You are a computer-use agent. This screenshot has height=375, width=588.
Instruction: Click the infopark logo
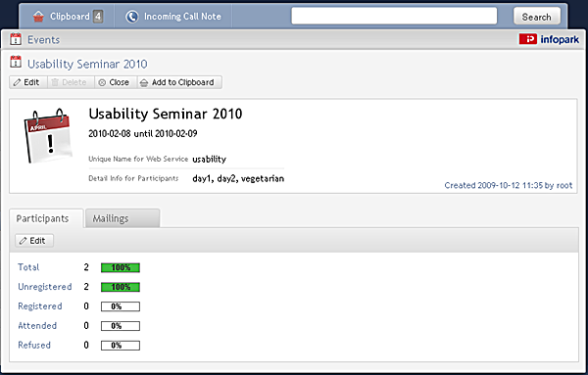coord(549,39)
